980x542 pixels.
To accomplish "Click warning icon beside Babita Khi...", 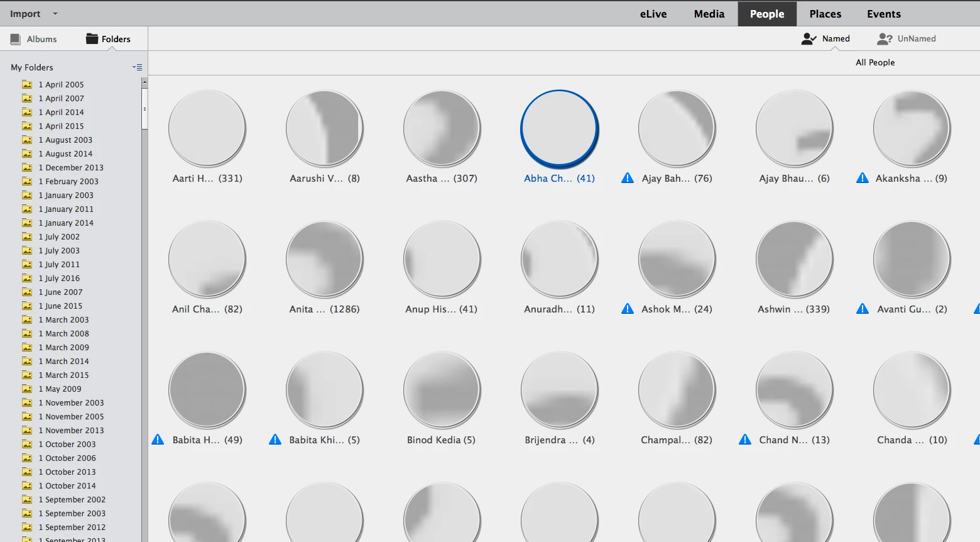I will tap(275, 440).
